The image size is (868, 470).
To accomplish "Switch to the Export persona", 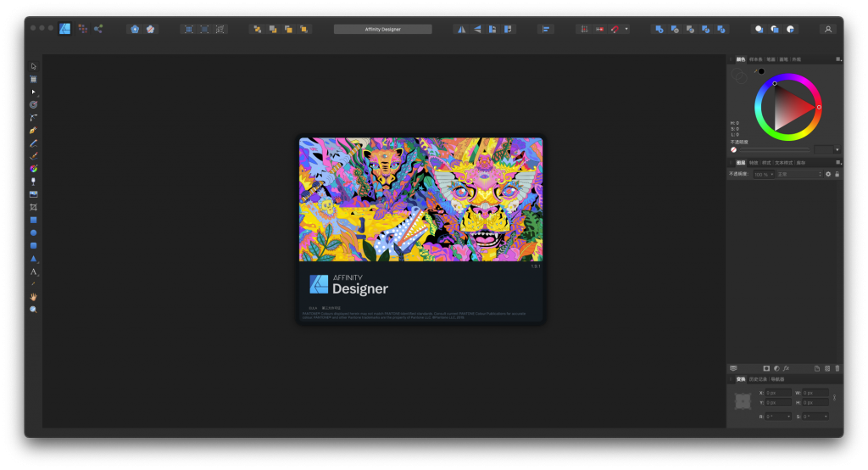I will point(98,29).
